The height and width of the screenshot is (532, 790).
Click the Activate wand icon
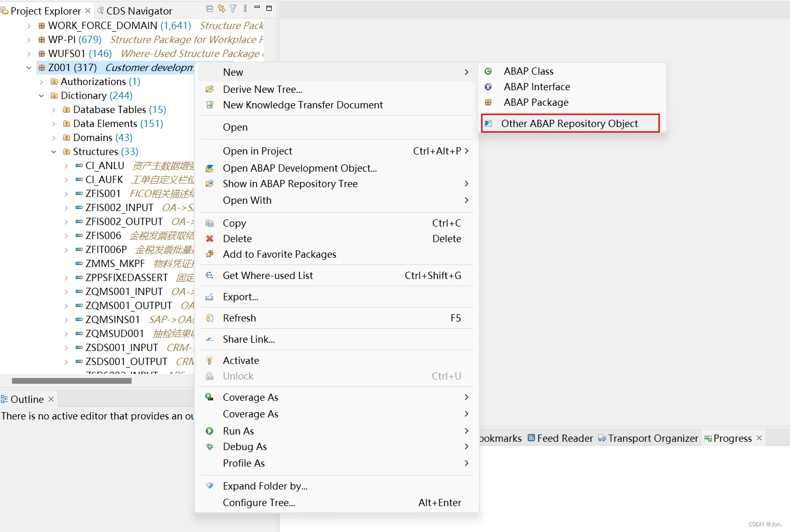click(x=210, y=360)
